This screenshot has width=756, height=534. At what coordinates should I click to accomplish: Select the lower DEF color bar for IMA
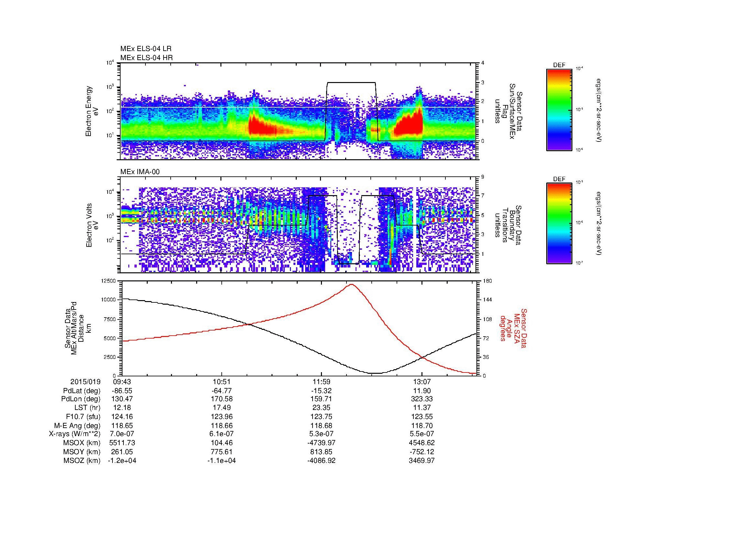coord(559,224)
